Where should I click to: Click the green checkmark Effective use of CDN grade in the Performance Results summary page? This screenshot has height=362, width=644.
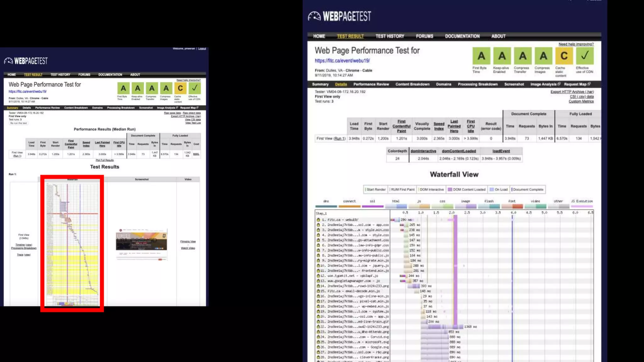[x=194, y=88]
